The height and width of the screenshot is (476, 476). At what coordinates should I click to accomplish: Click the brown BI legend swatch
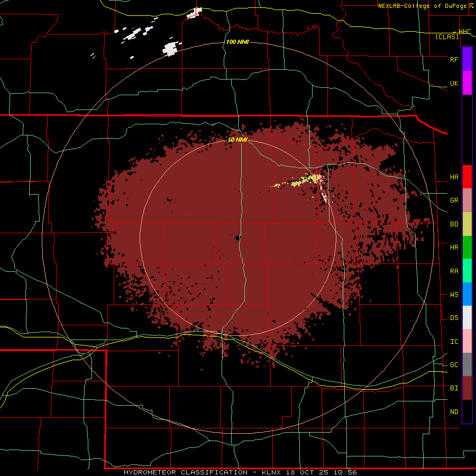coord(467,388)
